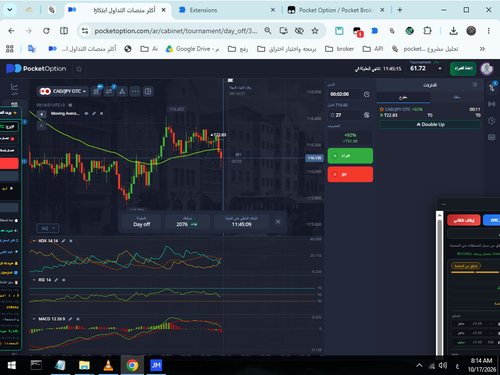
Task: Open the Chrome downloads icon
Action: tap(453, 31)
